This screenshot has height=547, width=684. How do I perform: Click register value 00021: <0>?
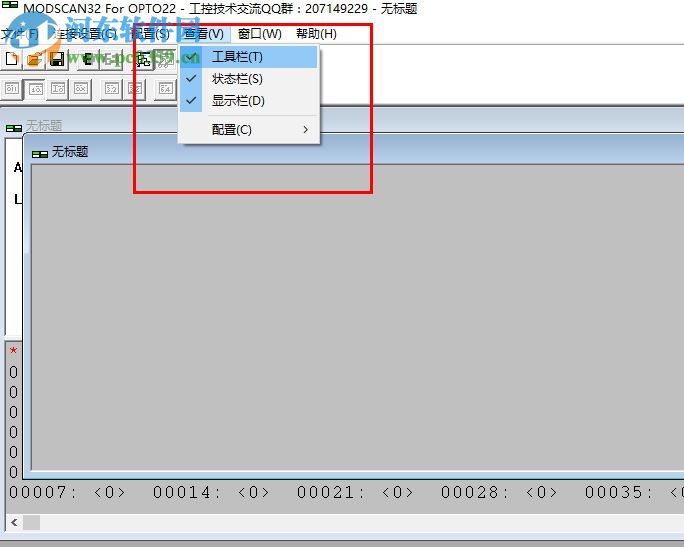point(355,492)
